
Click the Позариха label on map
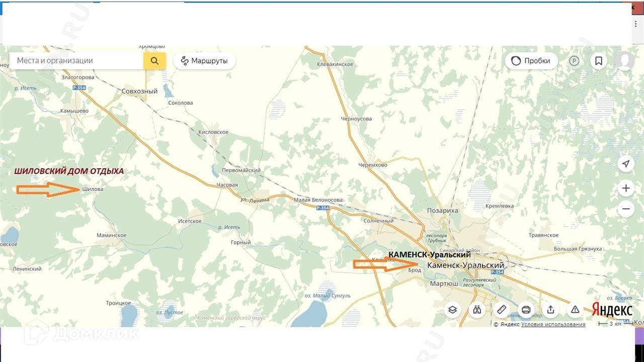(x=442, y=210)
